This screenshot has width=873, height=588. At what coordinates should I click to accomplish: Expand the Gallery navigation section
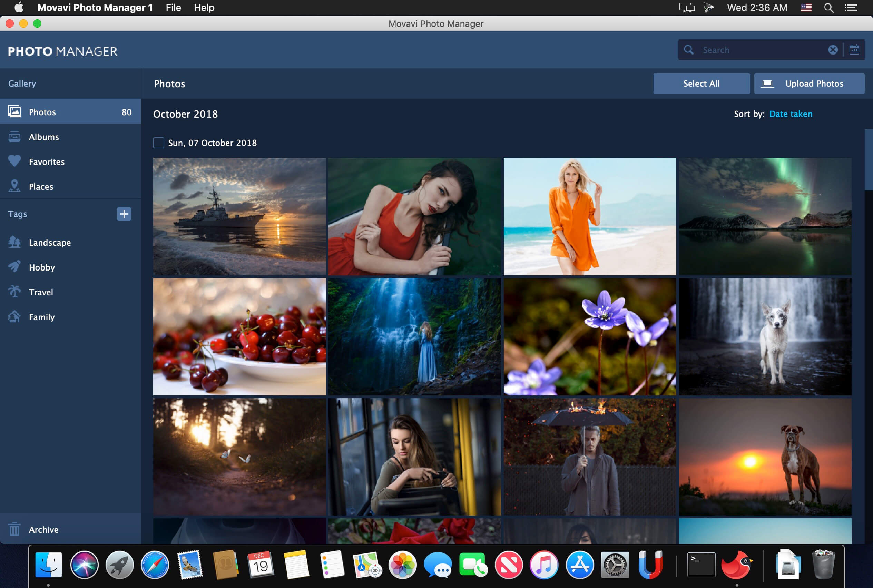pos(22,84)
